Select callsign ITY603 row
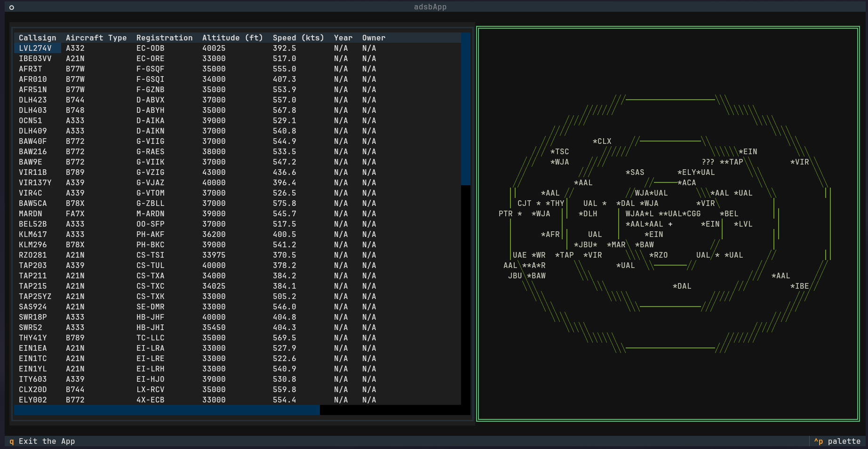This screenshot has height=449, width=868. click(238, 379)
